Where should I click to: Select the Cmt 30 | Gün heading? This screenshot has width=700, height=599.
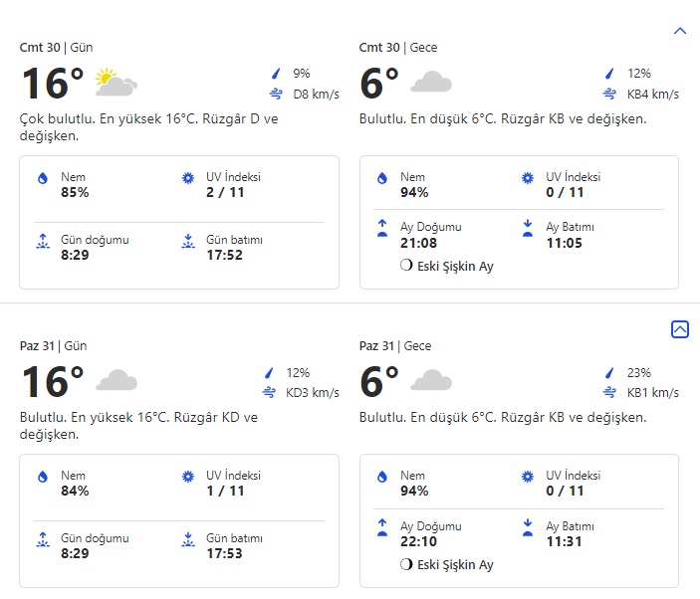[57, 47]
